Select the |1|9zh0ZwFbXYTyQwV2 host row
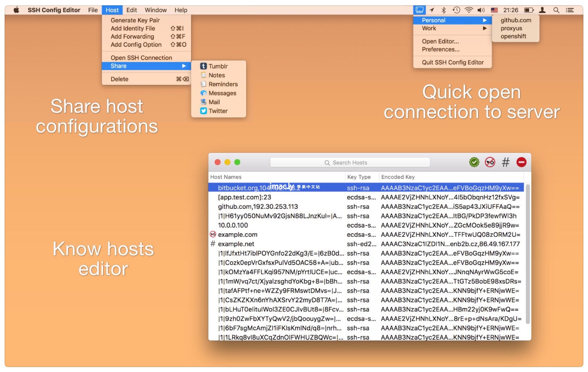The width and height of the screenshot is (588, 372). coord(366,319)
